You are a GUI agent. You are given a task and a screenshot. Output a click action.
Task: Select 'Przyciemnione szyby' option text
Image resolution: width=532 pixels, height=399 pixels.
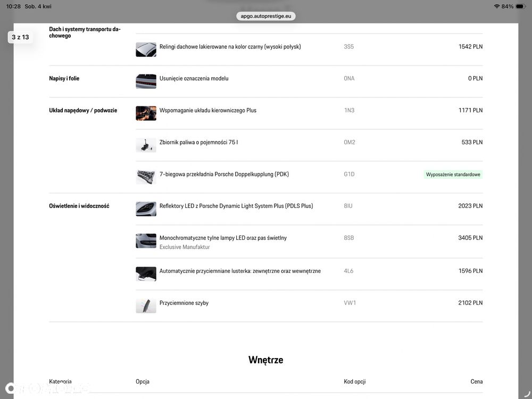coord(184,303)
